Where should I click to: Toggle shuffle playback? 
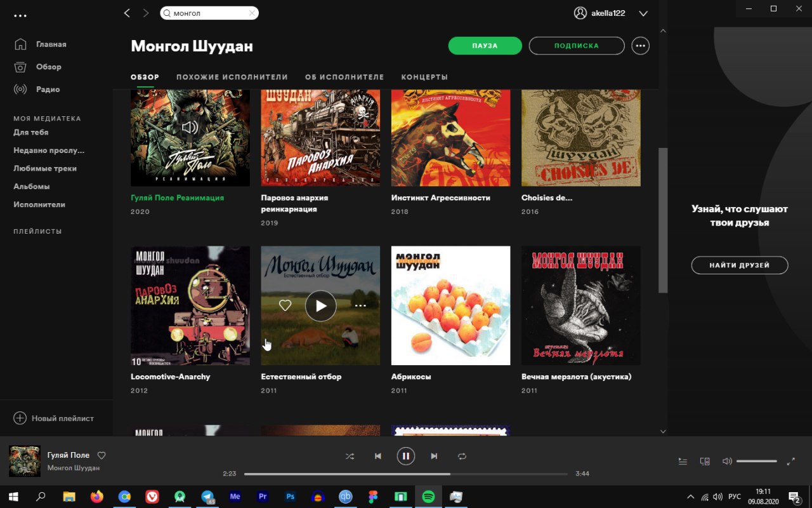pyautogui.click(x=350, y=456)
